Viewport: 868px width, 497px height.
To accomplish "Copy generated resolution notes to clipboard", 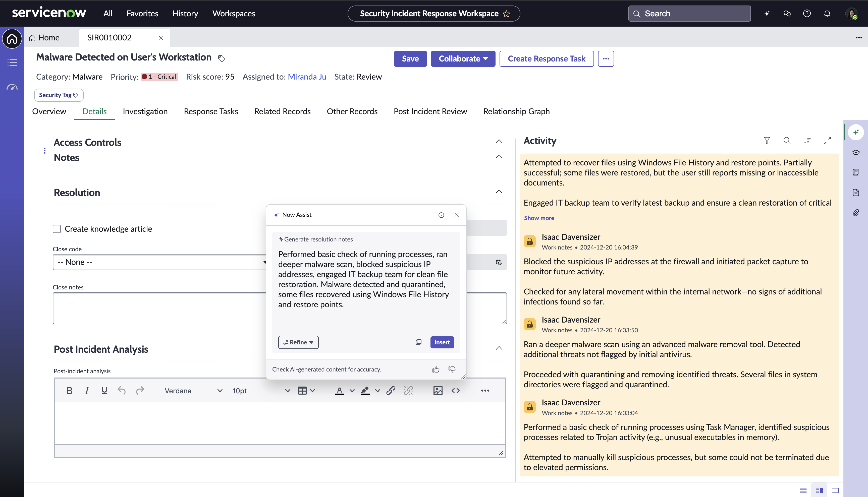I will (419, 342).
